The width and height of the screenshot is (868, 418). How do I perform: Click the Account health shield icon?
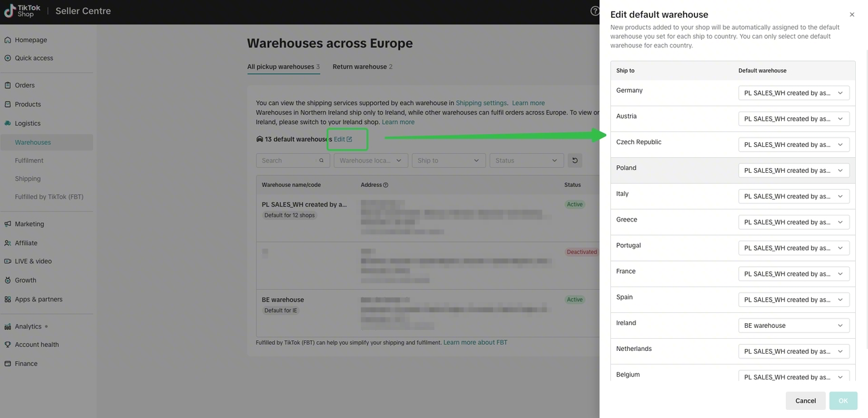tap(8, 345)
